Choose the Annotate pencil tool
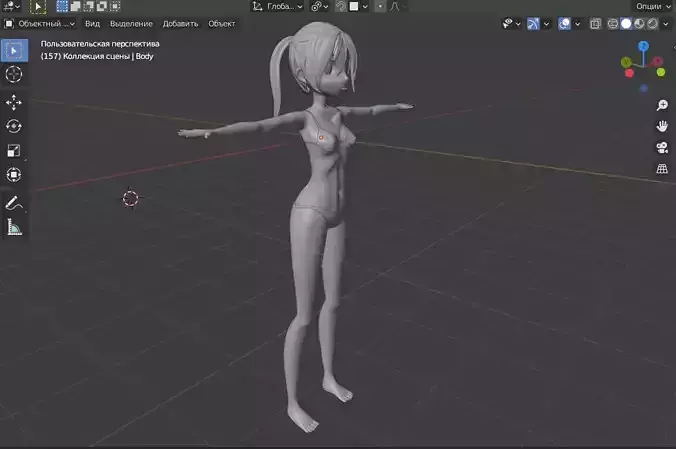This screenshot has height=449, width=676. point(14,203)
